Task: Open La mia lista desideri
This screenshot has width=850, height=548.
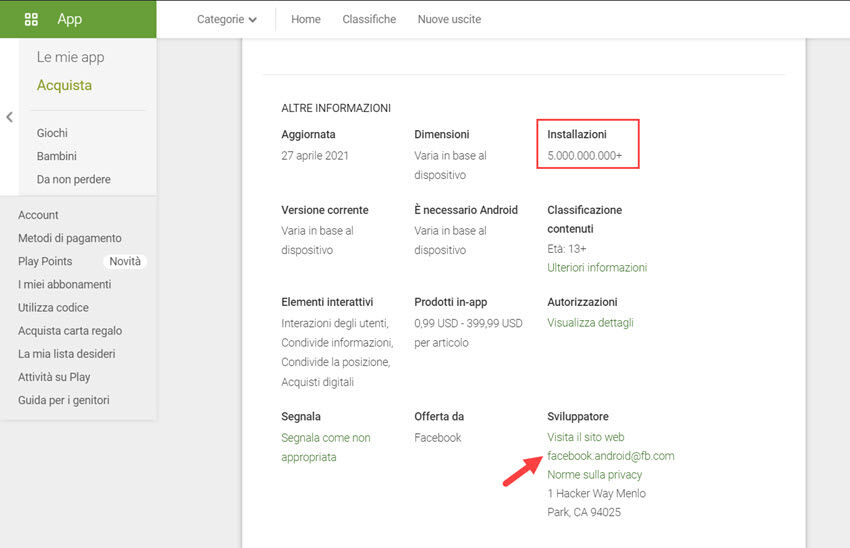Action: coord(67,354)
